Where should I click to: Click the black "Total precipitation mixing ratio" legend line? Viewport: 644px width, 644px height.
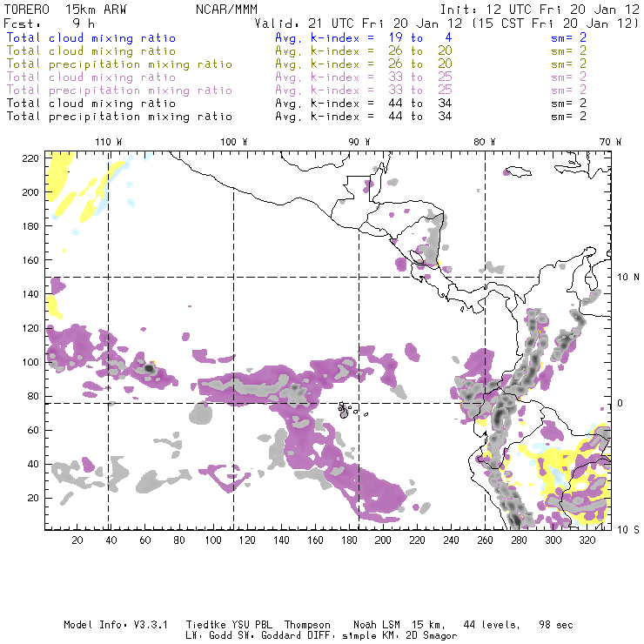119,117
